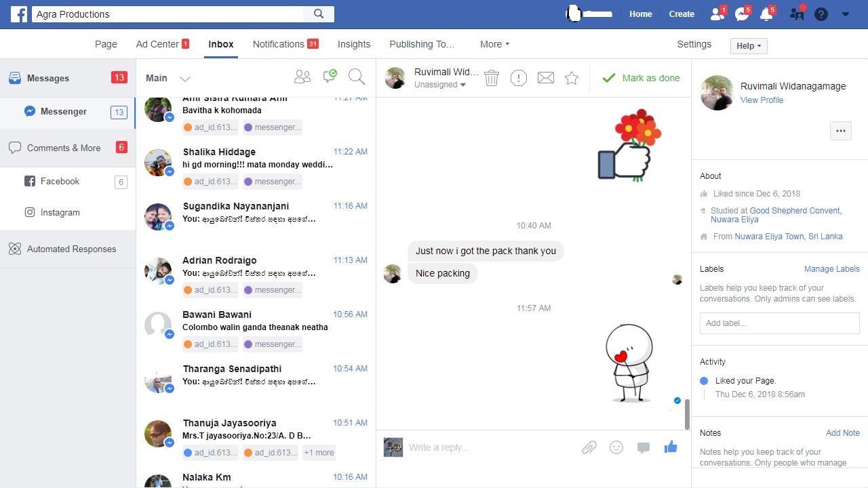Viewport: 868px width, 488px height.
Task: Search the inbox with magnifier icon
Action: pos(357,77)
